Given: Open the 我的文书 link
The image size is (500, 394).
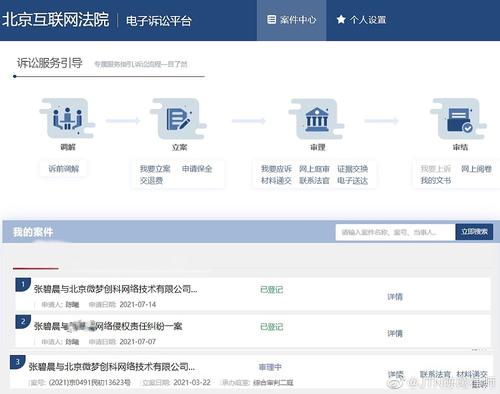Looking at the screenshot, I should 436,181.
